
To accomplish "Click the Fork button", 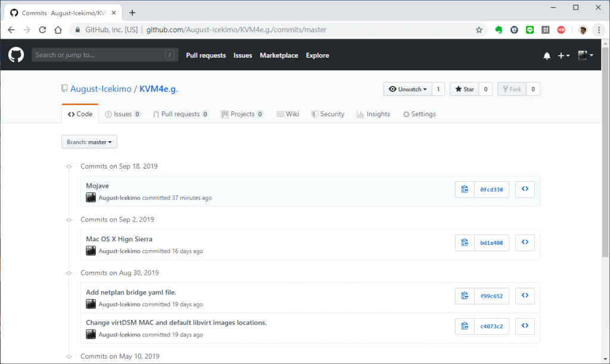I will 512,89.
